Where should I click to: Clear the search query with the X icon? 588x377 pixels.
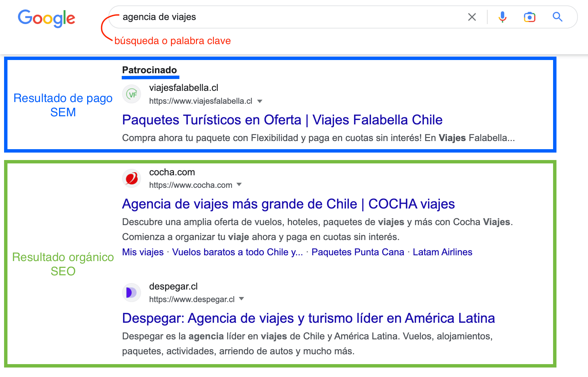coord(472,17)
